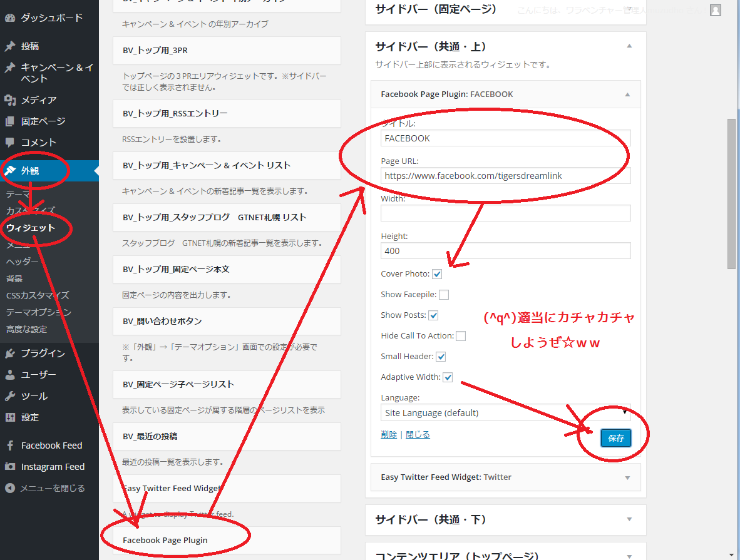The width and height of the screenshot is (740, 560).
Task: Click the タイトル input with FACEBOOK
Action: pyautogui.click(x=505, y=138)
